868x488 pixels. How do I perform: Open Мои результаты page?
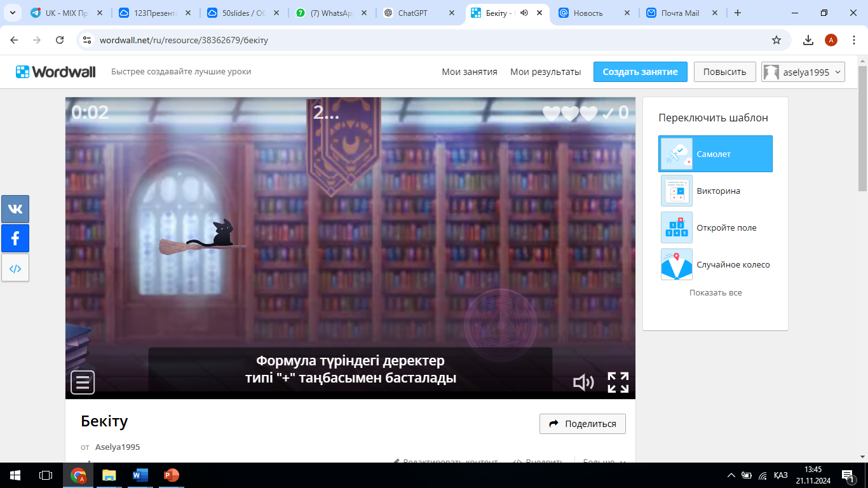546,72
